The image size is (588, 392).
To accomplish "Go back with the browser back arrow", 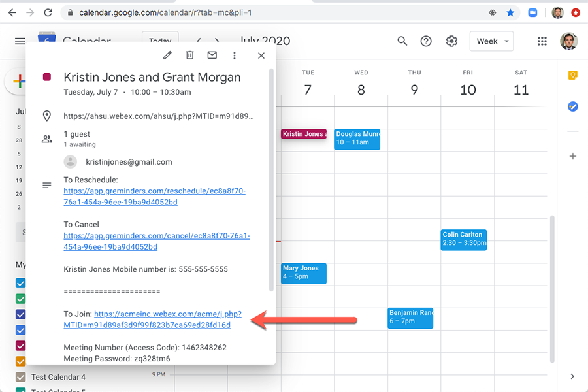I will coord(12,13).
